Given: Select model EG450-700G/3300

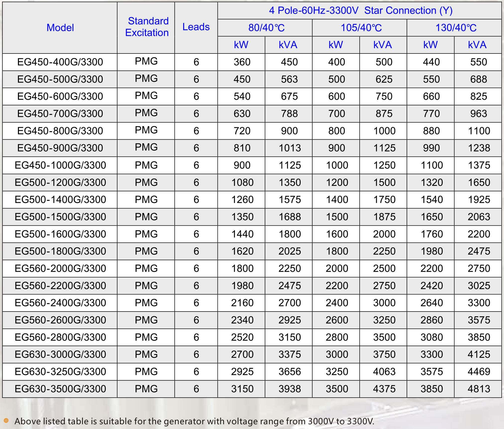Looking at the screenshot, I should pos(60,113).
